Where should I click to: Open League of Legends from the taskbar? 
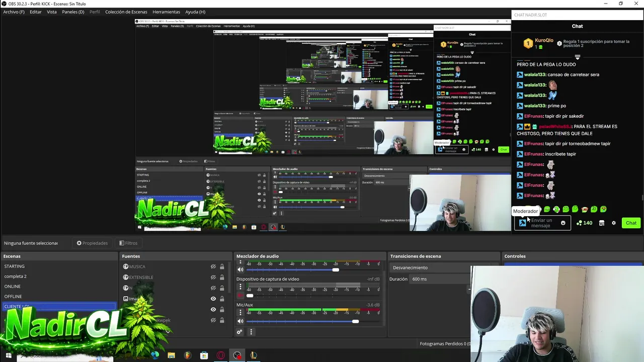(254, 355)
